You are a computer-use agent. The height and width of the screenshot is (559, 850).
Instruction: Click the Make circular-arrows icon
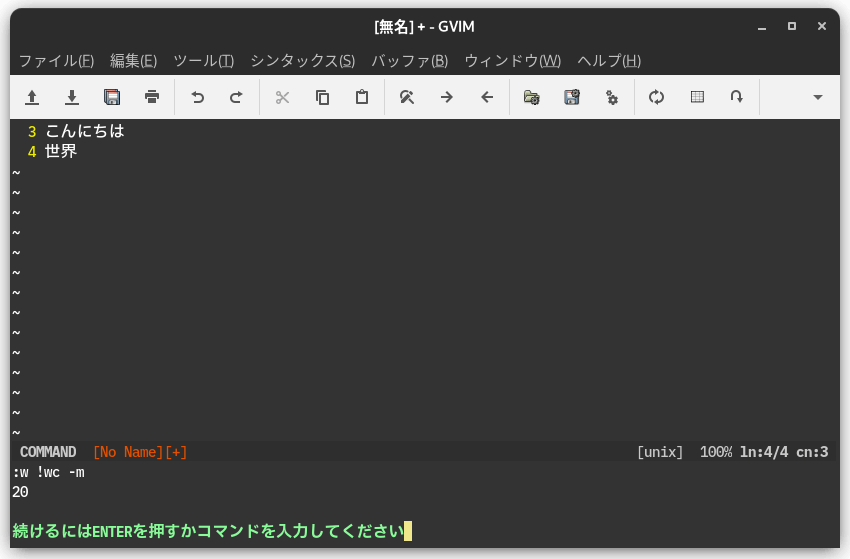[656, 98]
